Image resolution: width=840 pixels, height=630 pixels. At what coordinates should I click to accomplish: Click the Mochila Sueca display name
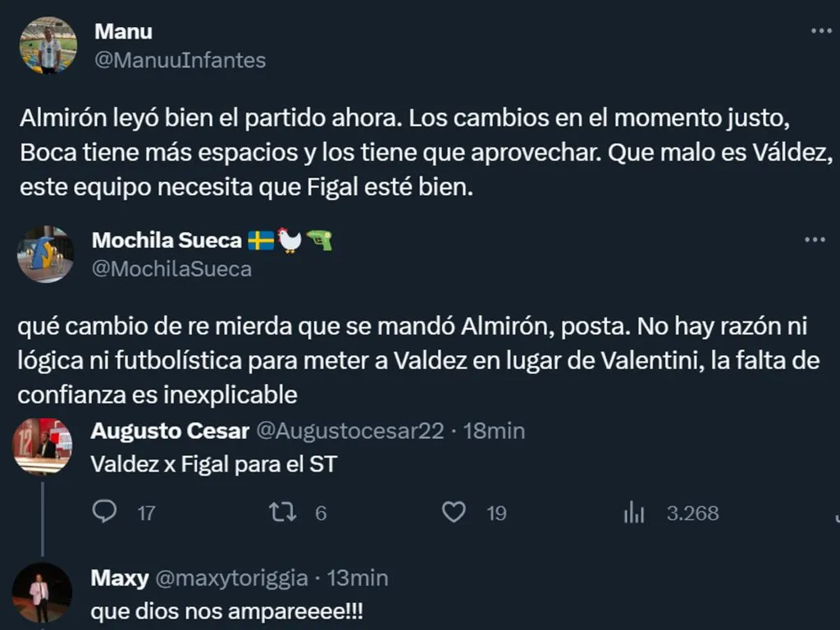[167, 240]
